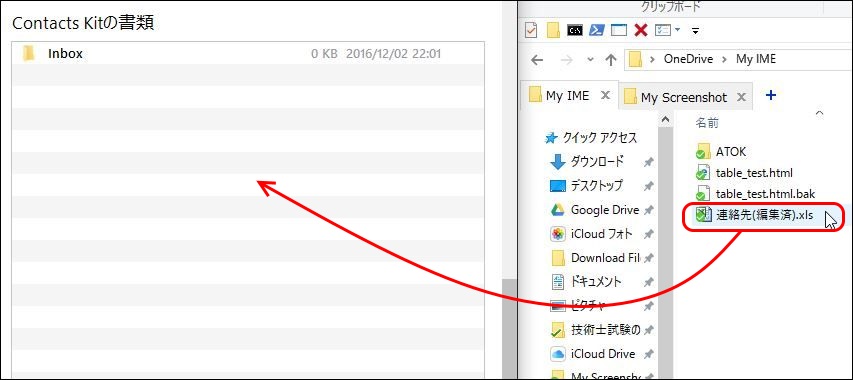Viewport: 853px width, 380px height.
Task: Open iCloud Drive in the navigation pane
Action: click(603, 354)
